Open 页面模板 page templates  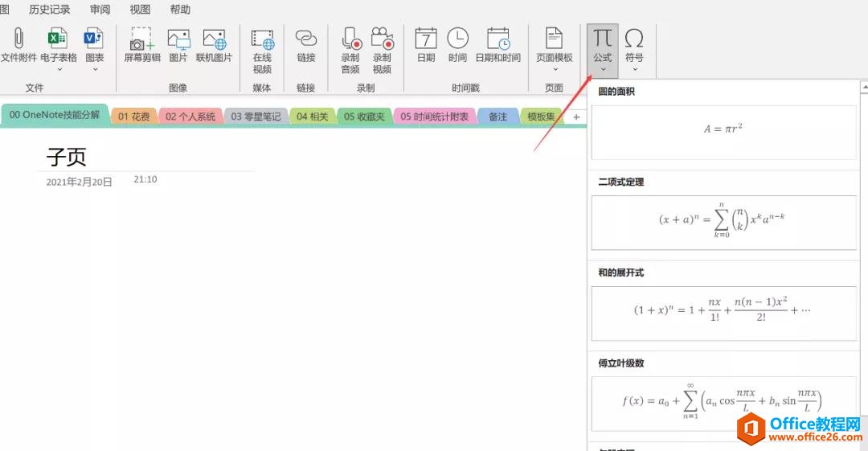pyautogui.click(x=554, y=44)
